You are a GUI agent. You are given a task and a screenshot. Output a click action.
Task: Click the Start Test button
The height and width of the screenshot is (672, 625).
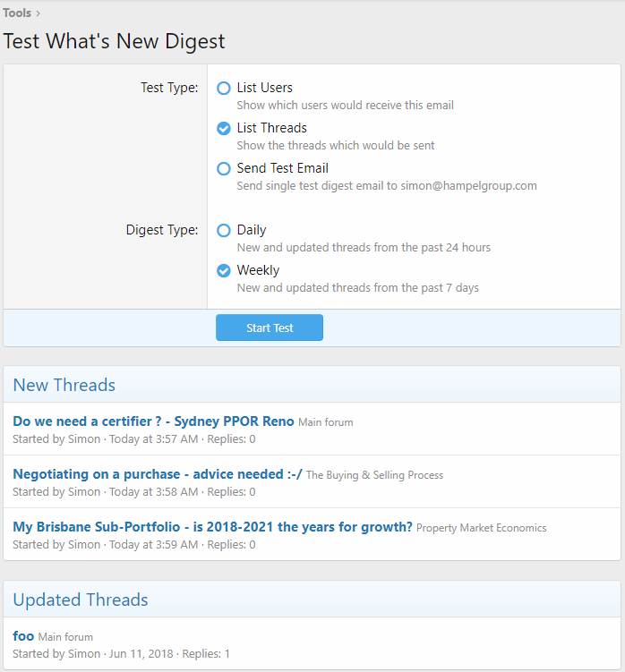pyautogui.click(x=270, y=327)
